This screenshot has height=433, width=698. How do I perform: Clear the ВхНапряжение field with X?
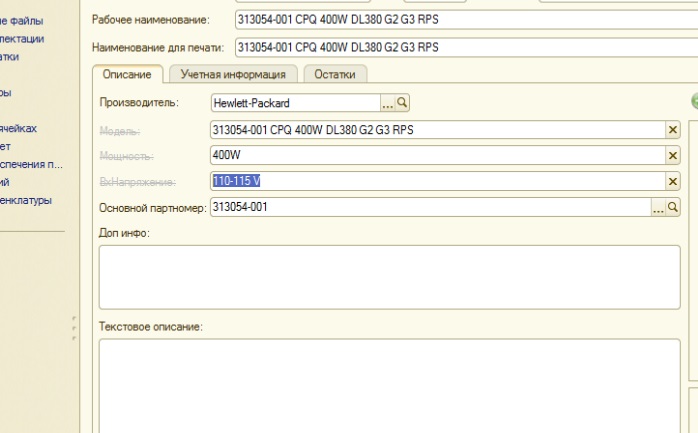pos(673,181)
